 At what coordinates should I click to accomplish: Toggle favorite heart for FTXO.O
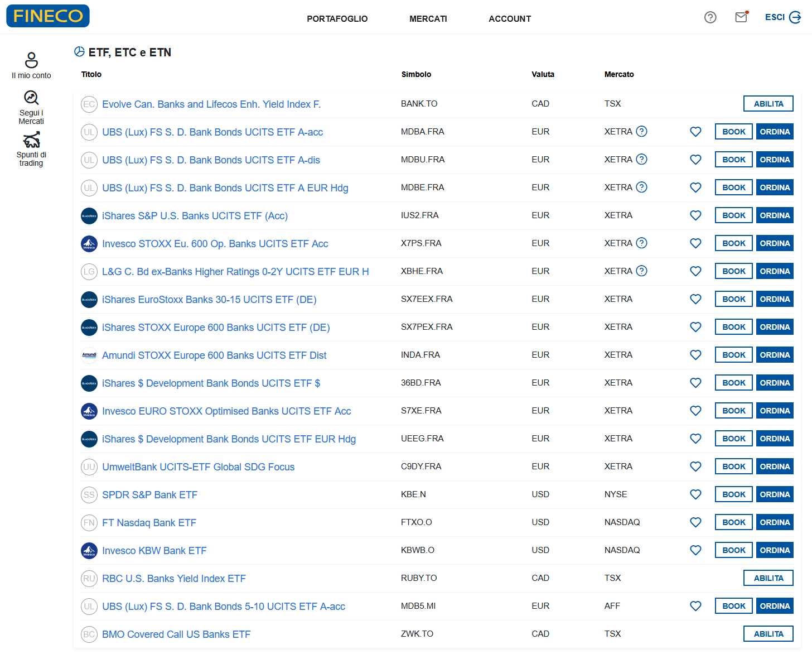[x=695, y=522]
